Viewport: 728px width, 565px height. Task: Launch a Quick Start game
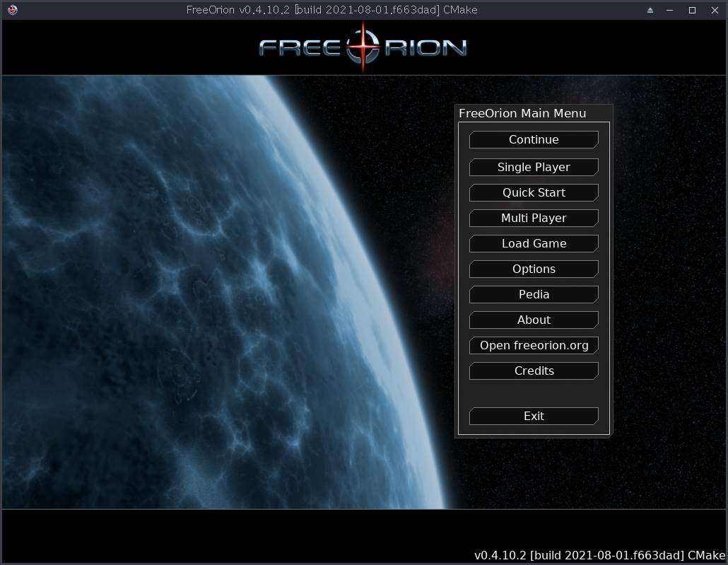pyautogui.click(x=534, y=193)
